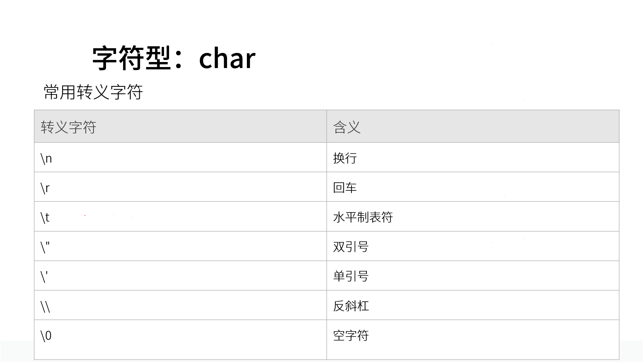Click the table's vertical column divider in header
Screen dimensions: 644x362
coord(327,126)
